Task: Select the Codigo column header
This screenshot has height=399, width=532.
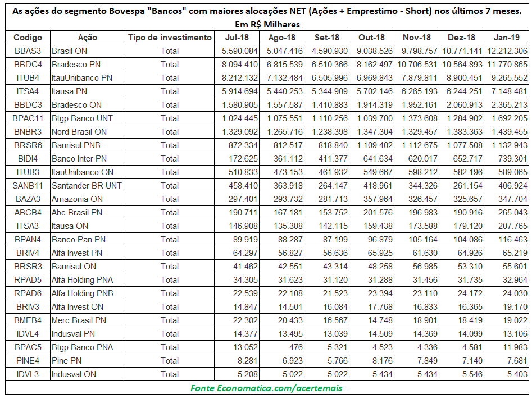Action: click(28, 38)
